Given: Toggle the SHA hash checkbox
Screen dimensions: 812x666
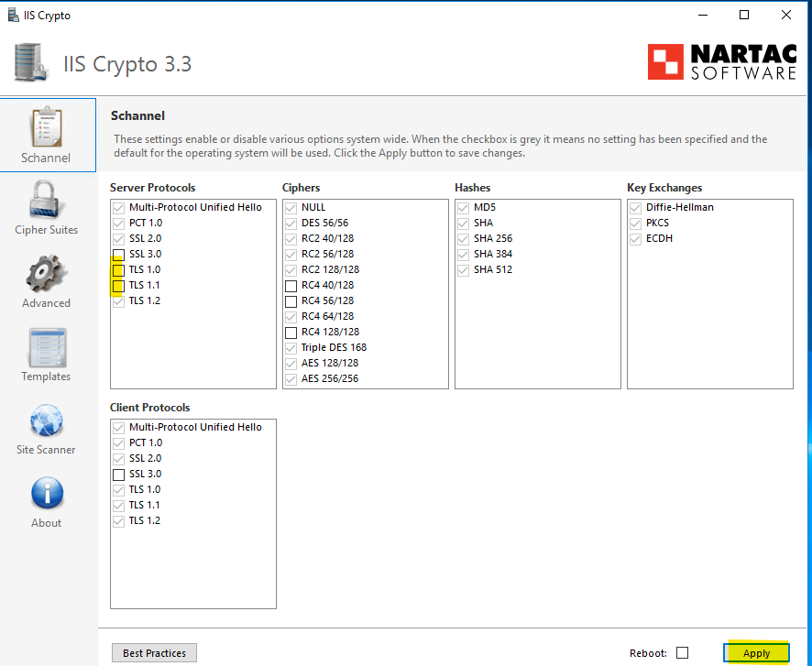Looking at the screenshot, I should pyautogui.click(x=464, y=224).
